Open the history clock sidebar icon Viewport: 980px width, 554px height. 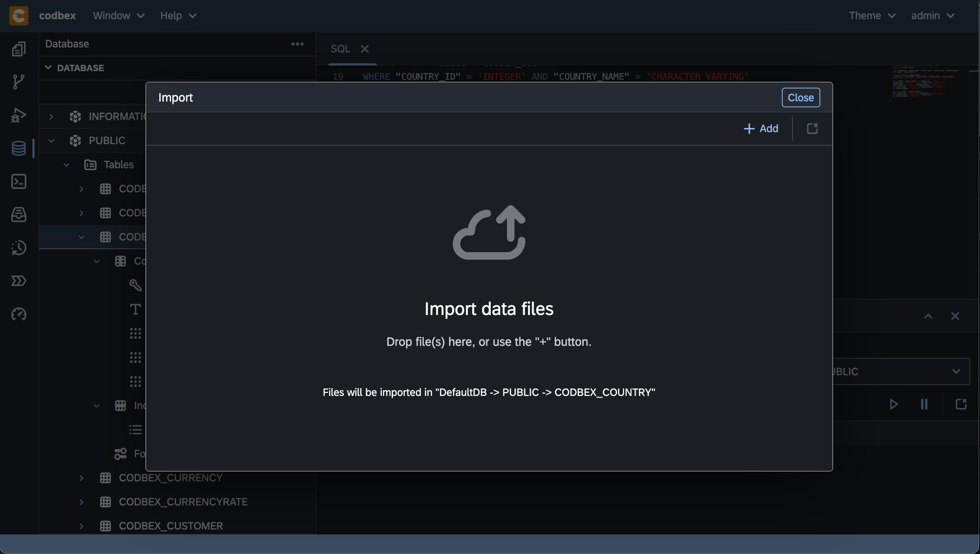19,248
